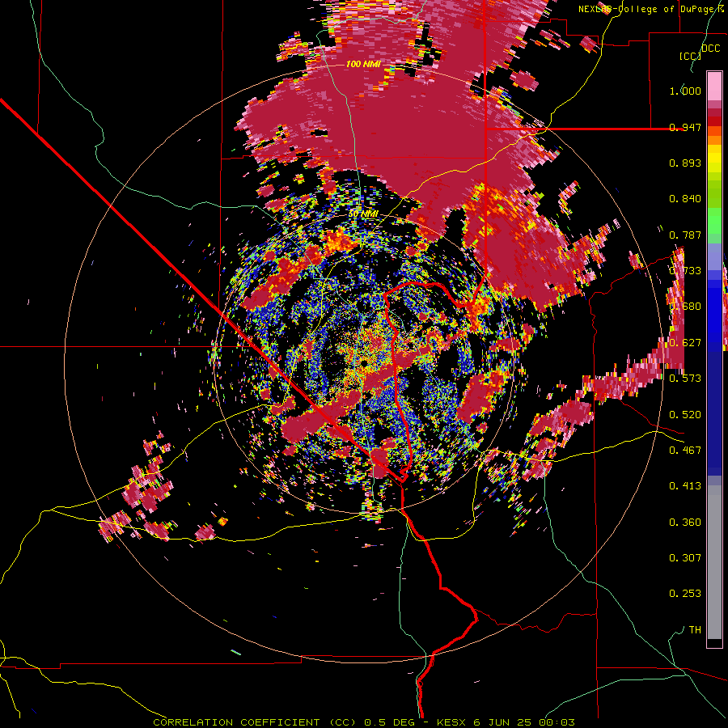Click the 0.947 color scale label
The image size is (728, 728).
point(685,127)
